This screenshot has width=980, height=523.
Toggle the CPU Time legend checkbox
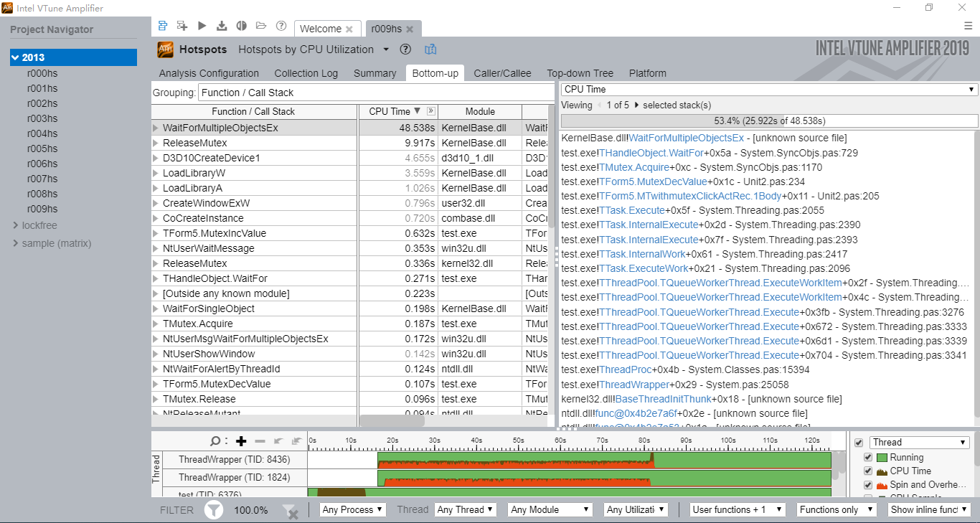868,471
